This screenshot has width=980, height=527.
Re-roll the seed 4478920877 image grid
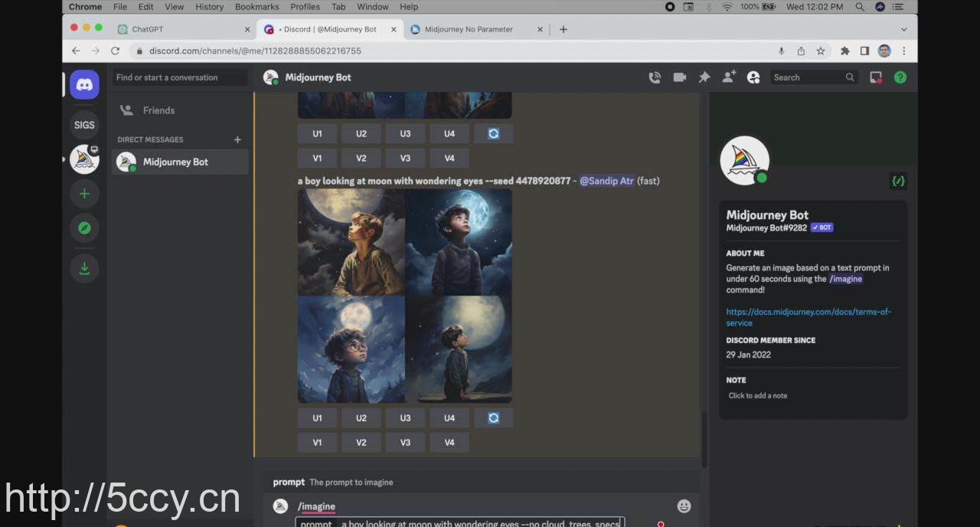tap(493, 418)
